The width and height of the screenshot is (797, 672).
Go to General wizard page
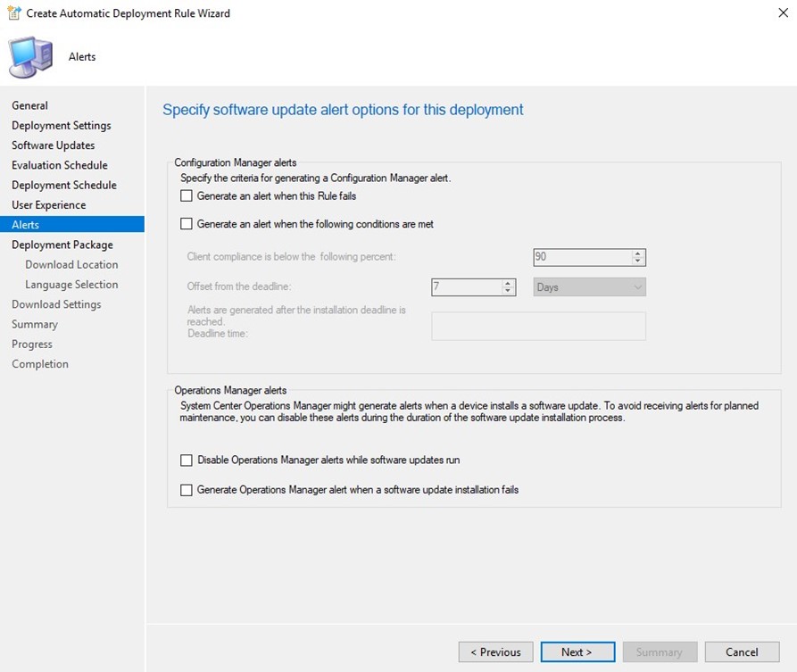pyautogui.click(x=30, y=105)
